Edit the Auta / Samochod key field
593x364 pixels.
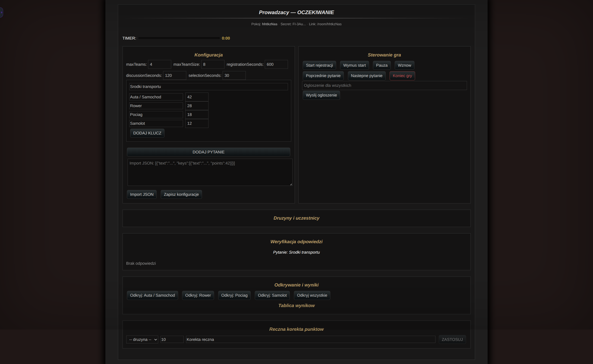(156, 97)
